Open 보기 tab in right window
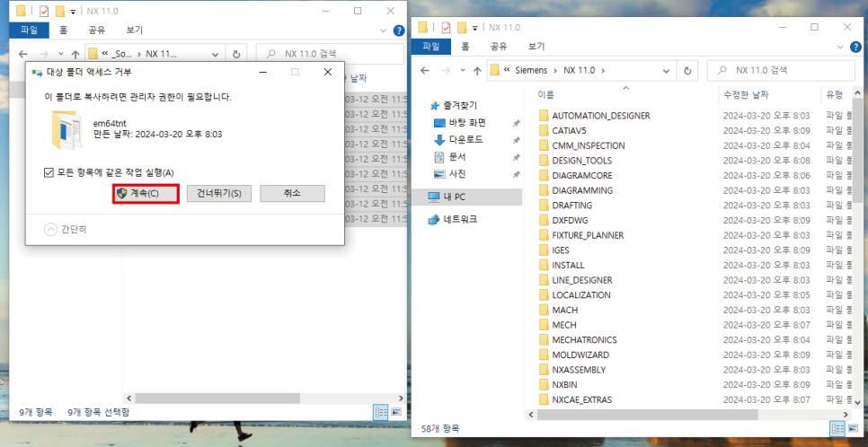 [536, 46]
